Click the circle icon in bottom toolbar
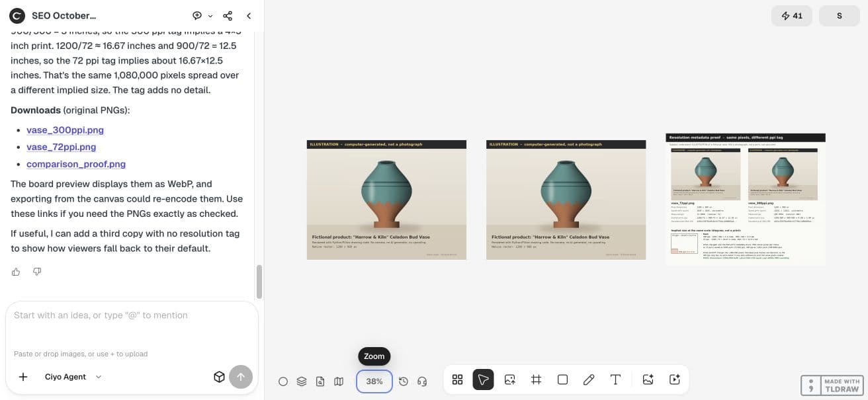This screenshot has height=400, width=868. pos(283,381)
